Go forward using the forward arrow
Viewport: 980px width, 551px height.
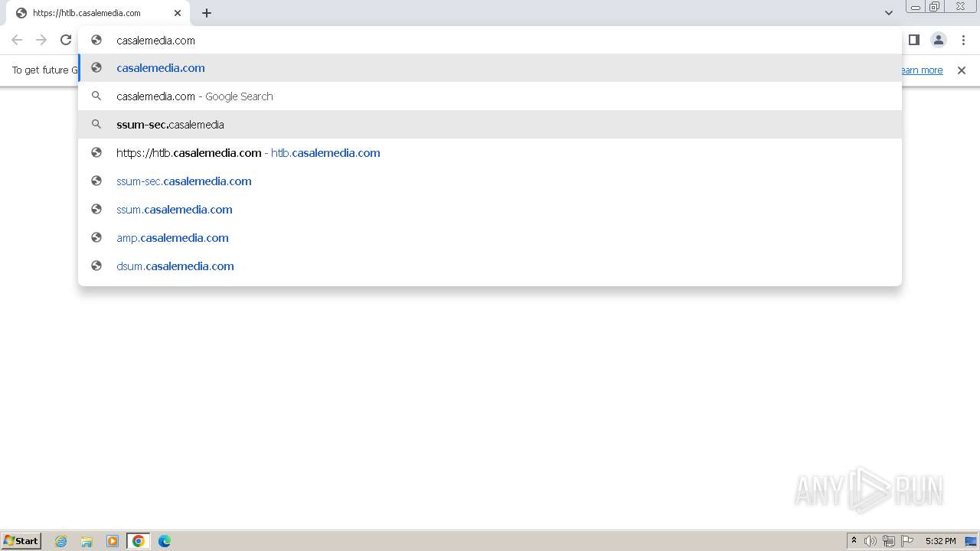[41, 40]
